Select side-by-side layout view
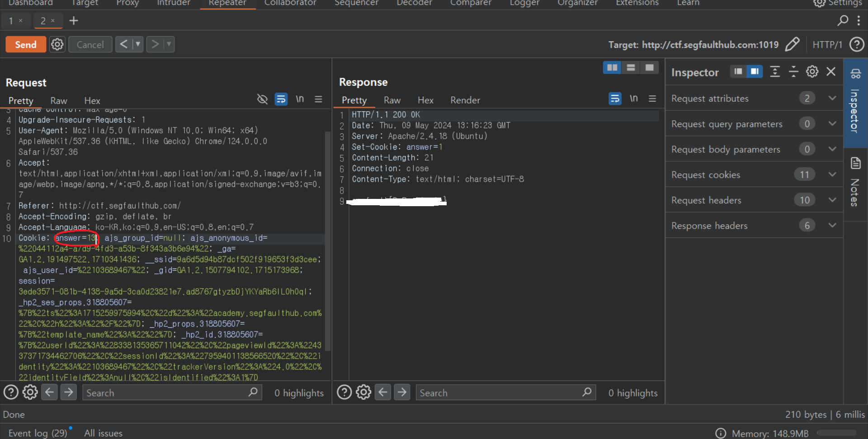The image size is (868, 439). click(x=612, y=68)
